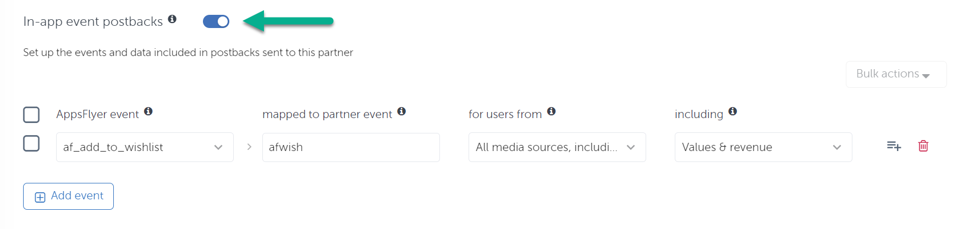Click info icon beside In-app event postbacks

click(x=172, y=19)
